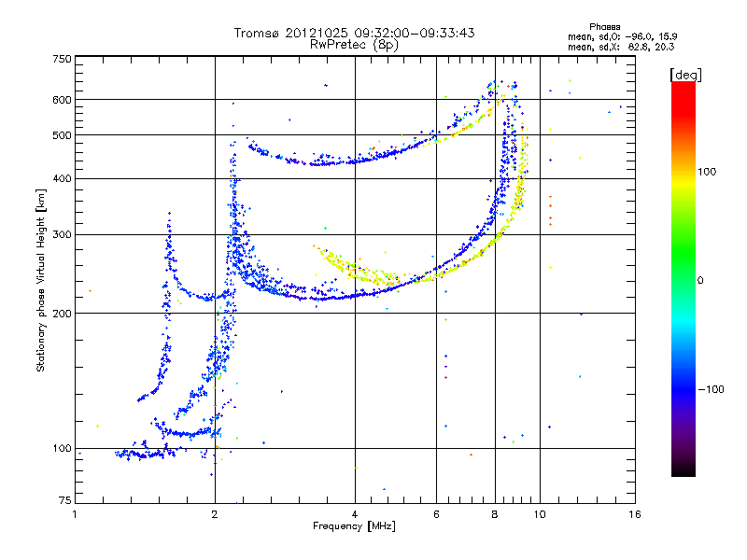Image resolution: width=747 pixels, height=560 pixels.
Task: Click the y-axis '75' tick label
Action: (65, 500)
